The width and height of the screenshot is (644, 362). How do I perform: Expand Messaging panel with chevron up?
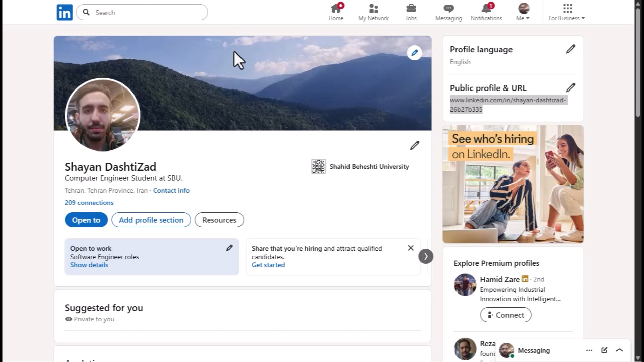(x=619, y=350)
